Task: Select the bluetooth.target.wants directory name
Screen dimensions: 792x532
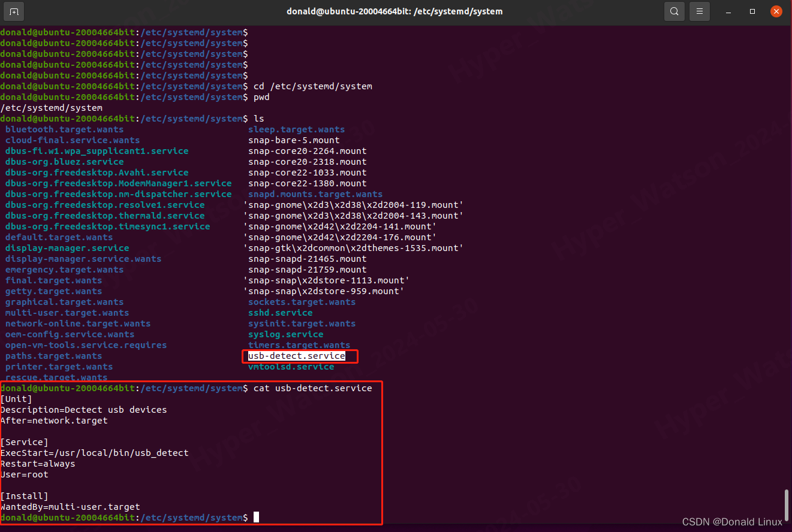Action: click(64, 129)
